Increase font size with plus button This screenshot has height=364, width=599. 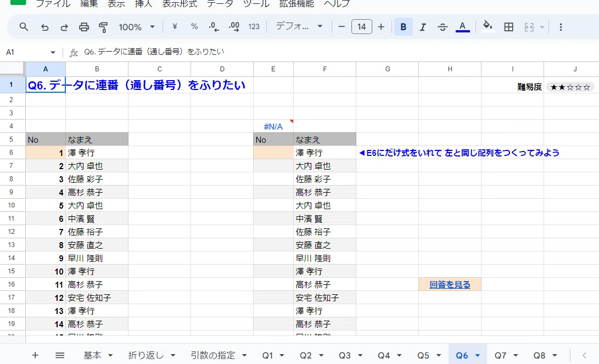tap(381, 27)
